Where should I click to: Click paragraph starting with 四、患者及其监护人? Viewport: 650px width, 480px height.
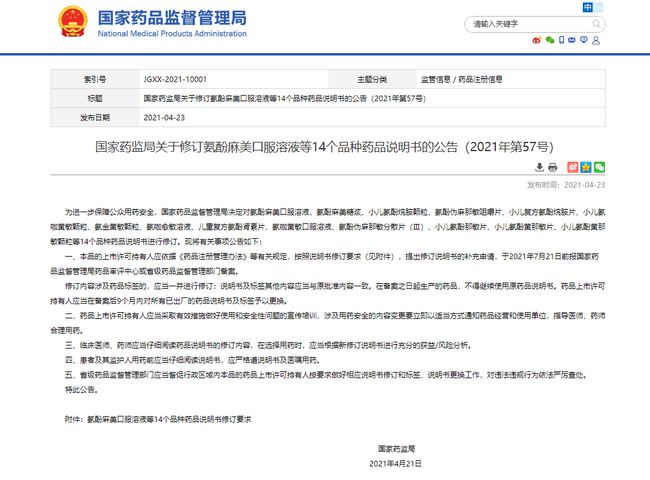pos(193,360)
